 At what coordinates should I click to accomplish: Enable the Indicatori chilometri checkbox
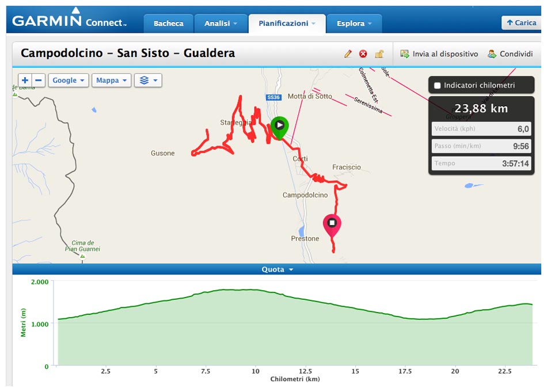click(x=437, y=85)
